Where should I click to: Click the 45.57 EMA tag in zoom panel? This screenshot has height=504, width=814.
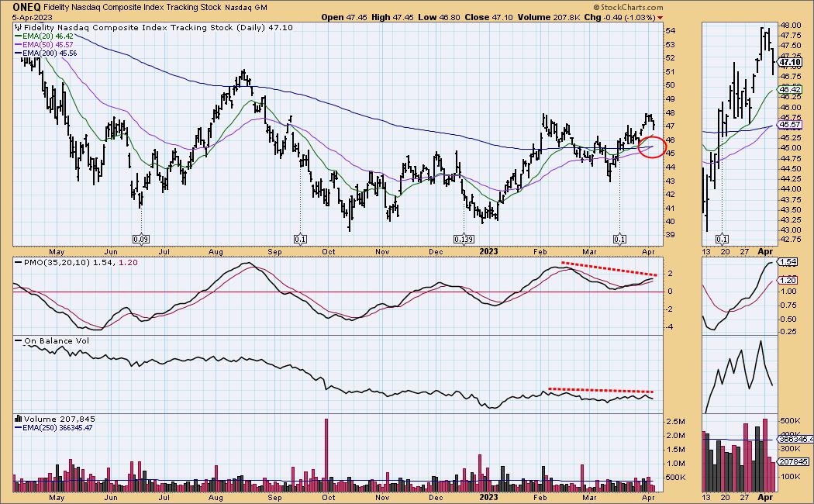pyautogui.click(x=790, y=125)
